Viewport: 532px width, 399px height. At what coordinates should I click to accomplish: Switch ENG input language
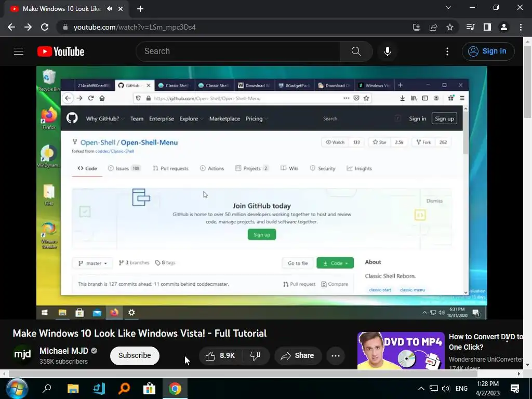tap(461, 389)
